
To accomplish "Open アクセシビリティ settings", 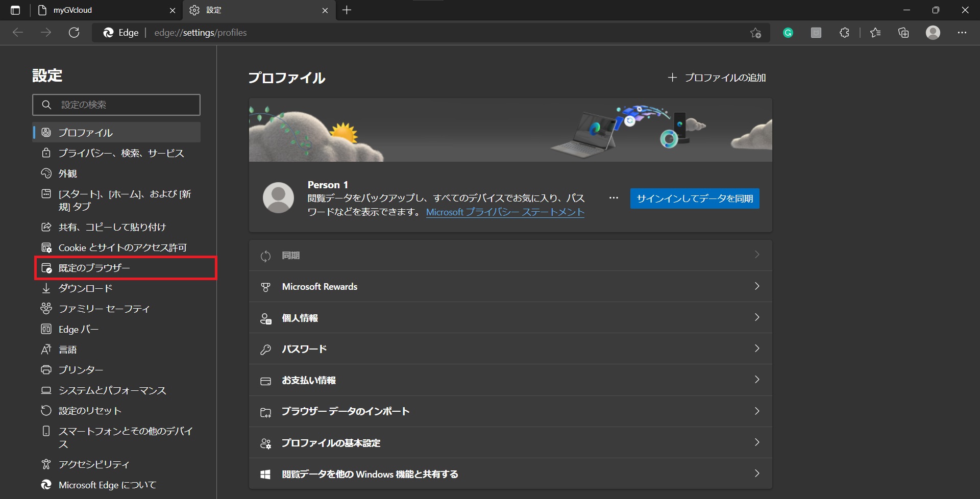I will pyautogui.click(x=117, y=464).
